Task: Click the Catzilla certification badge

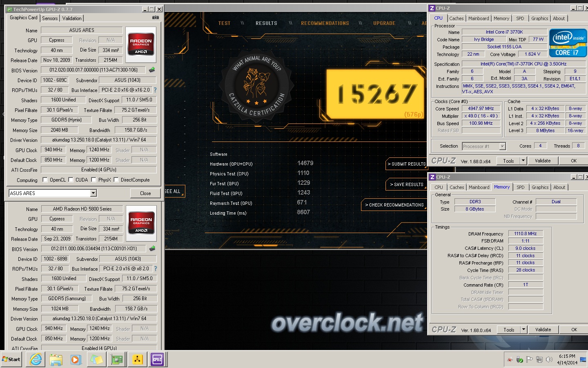Action: click(x=256, y=85)
